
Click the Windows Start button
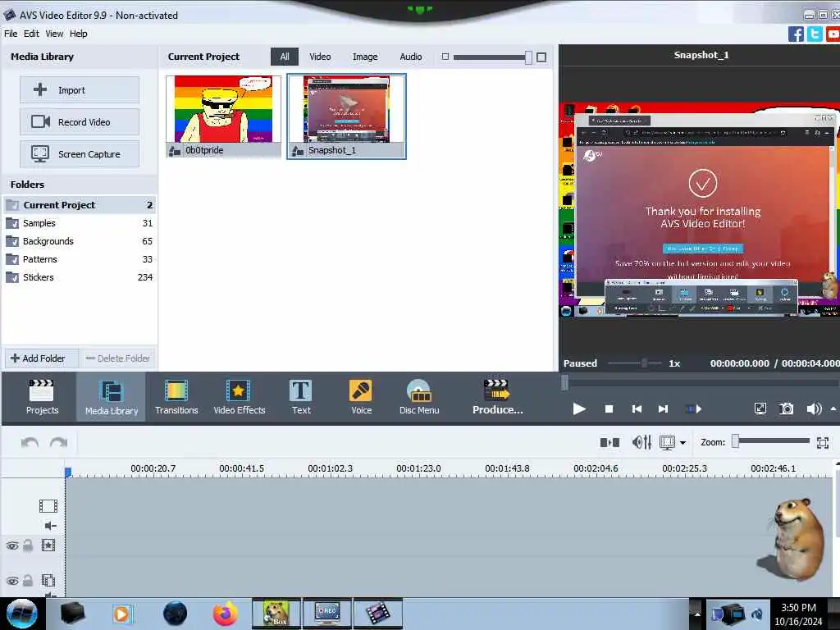[21, 614]
